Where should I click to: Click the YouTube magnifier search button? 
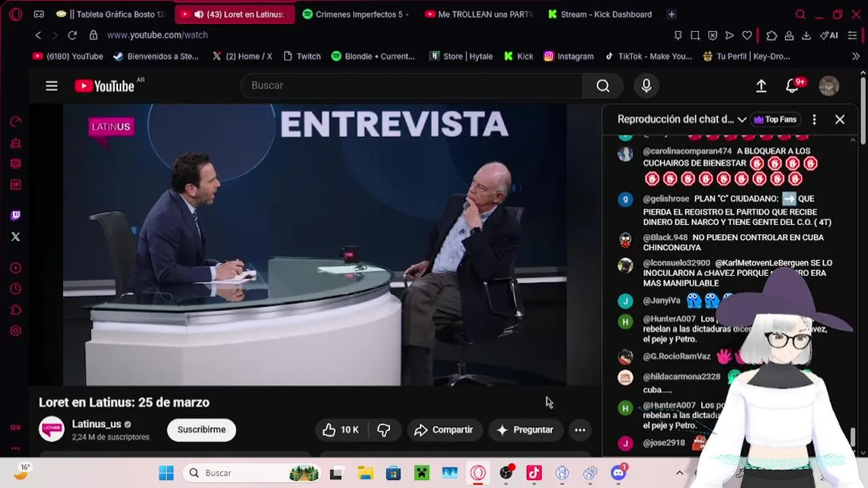[603, 85]
